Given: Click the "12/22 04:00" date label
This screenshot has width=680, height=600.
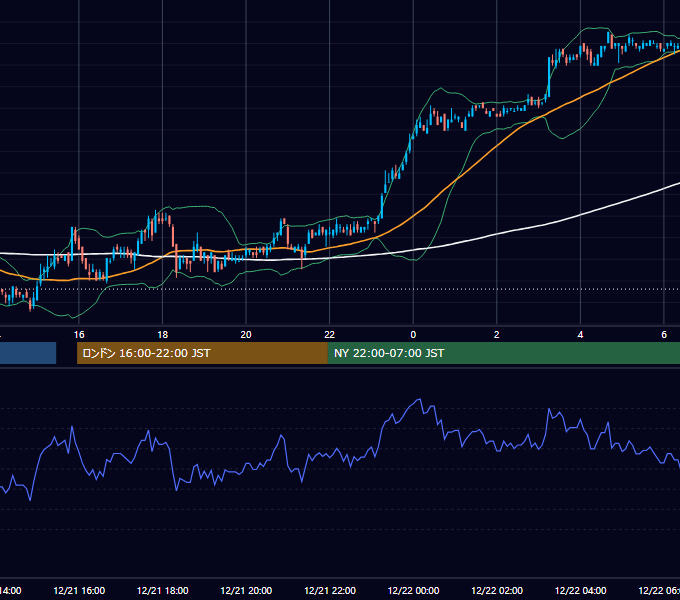Looking at the screenshot, I should coord(581,591).
